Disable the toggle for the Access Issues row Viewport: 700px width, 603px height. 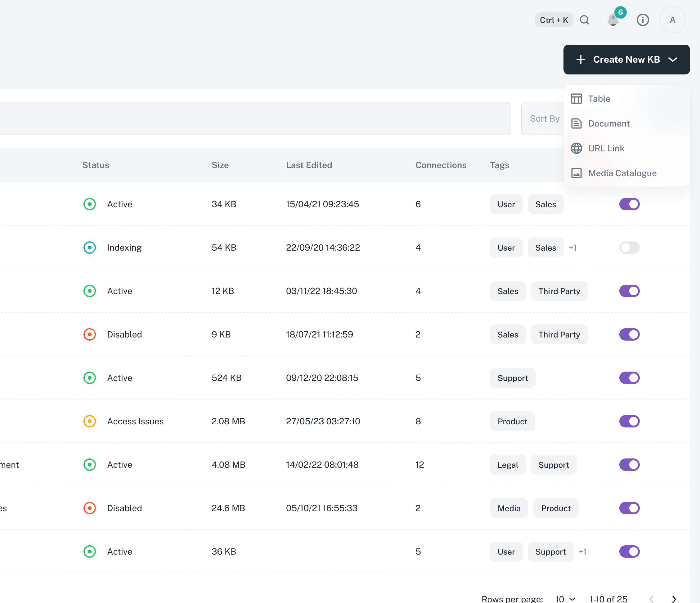click(x=629, y=421)
